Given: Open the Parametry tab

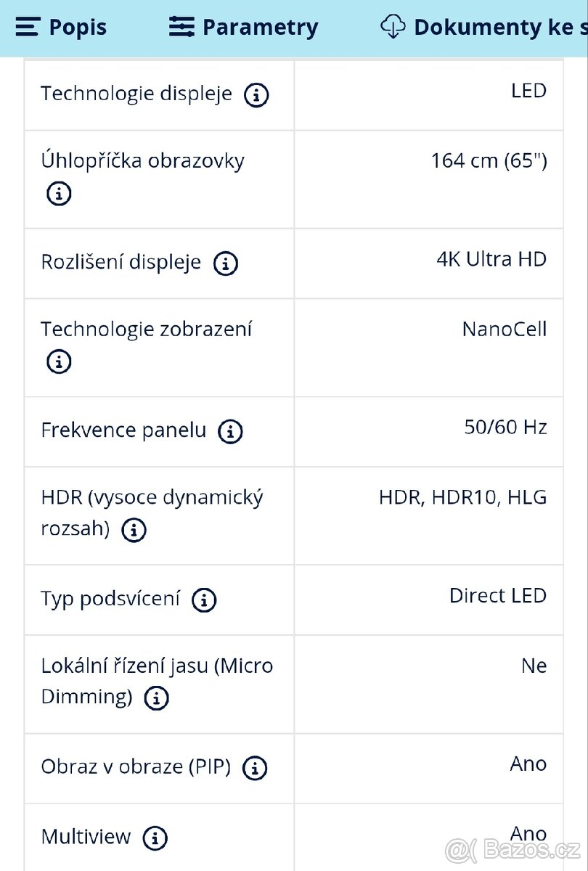Looking at the screenshot, I should 261,27.
